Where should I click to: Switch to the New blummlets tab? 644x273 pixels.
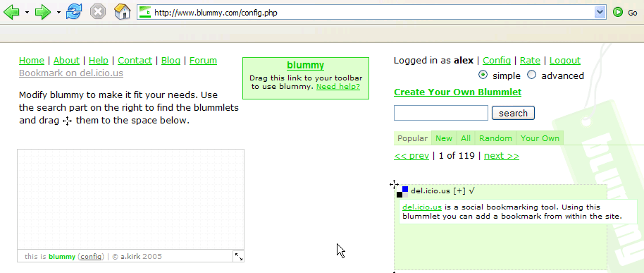coord(444,138)
